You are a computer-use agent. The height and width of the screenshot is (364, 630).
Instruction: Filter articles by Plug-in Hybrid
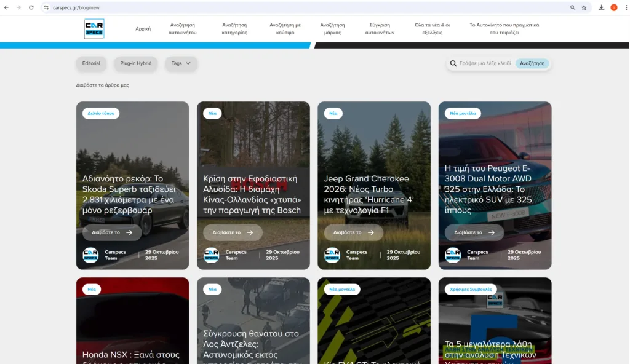tap(135, 63)
